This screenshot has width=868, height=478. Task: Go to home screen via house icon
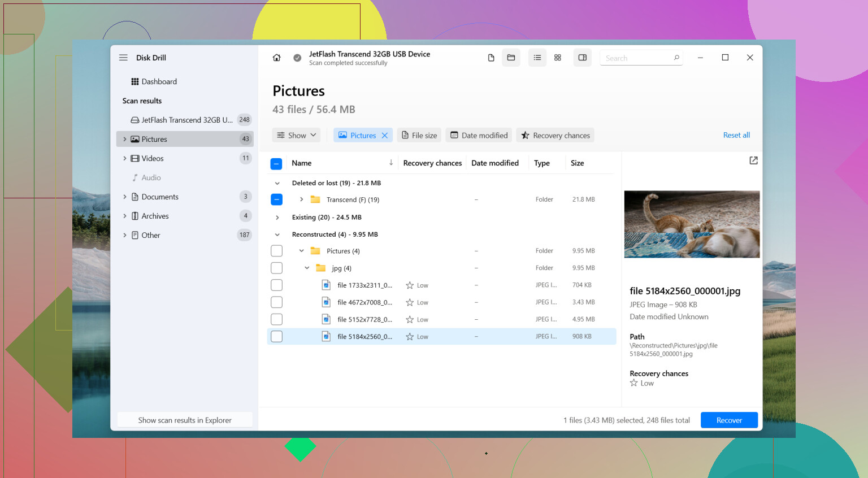coord(276,58)
